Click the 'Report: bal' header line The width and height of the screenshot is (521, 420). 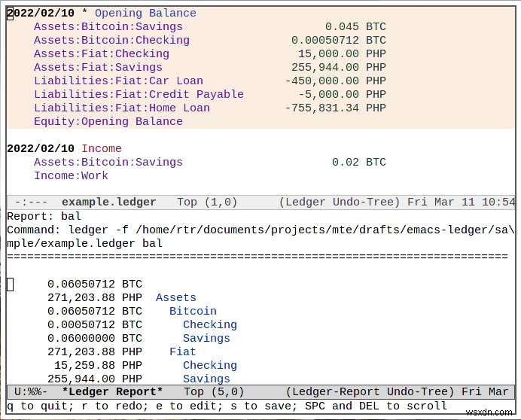pos(44,216)
